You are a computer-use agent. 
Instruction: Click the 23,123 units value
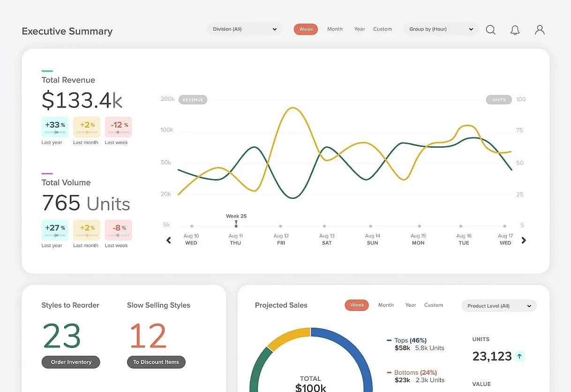pos(492,356)
